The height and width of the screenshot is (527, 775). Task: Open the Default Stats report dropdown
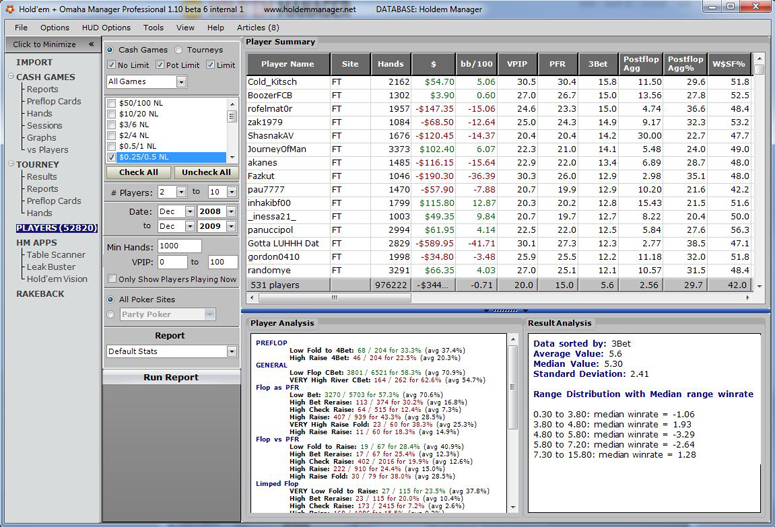tap(231, 351)
